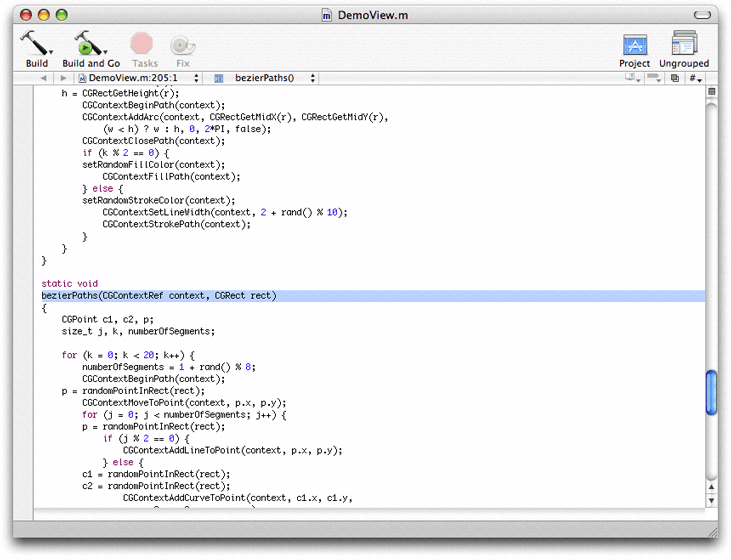Open the bookmarks popup in navigation bar
Image resolution: width=731 pixels, height=560 pixels.
click(632, 78)
